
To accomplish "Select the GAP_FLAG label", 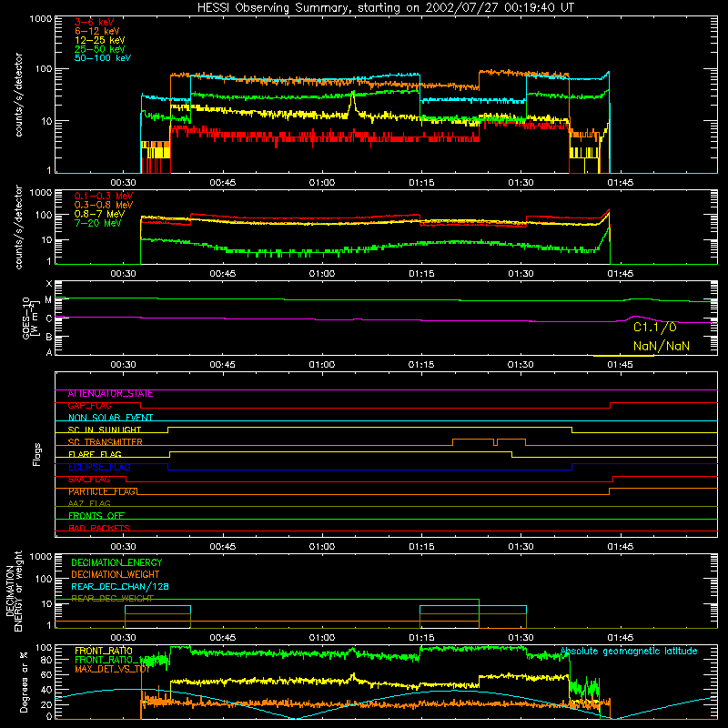I will [x=89, y=406].
